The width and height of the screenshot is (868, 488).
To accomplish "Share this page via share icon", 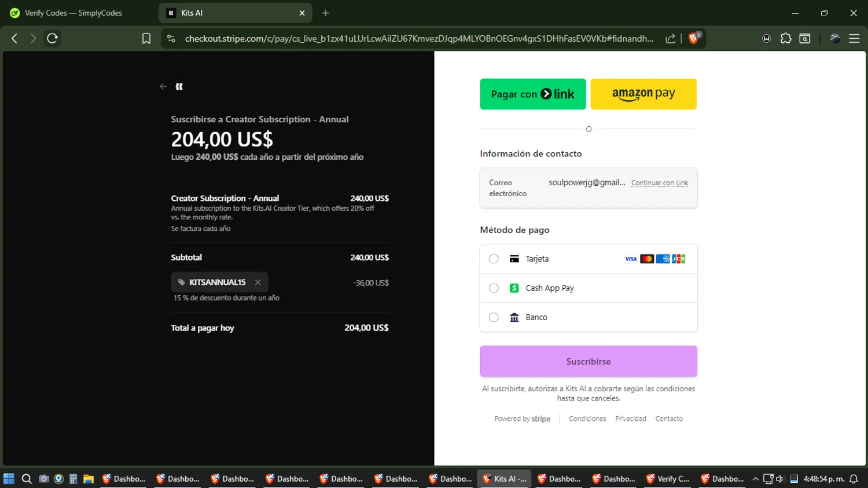I will pos(671,38).
